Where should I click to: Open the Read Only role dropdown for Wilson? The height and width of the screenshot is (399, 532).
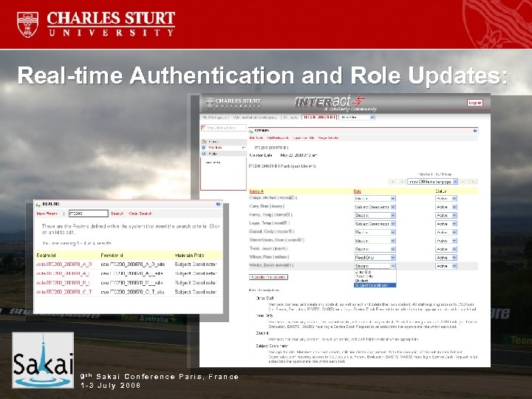point(375,258)
